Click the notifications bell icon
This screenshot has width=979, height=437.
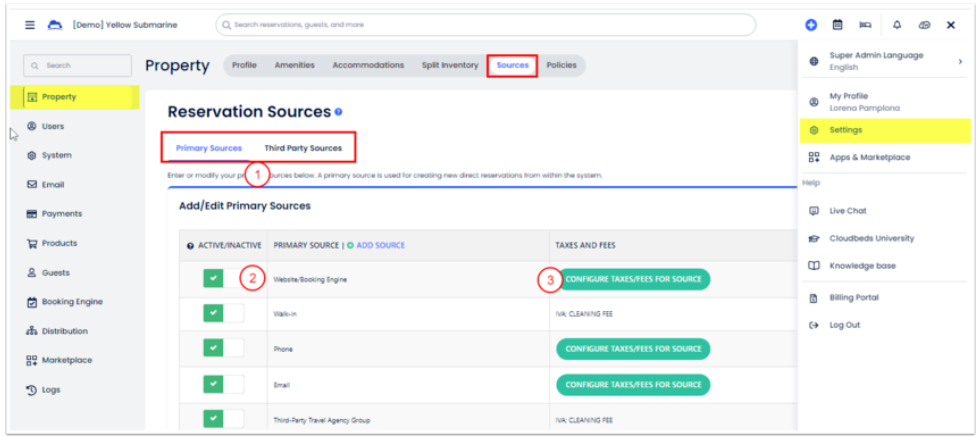896,25
